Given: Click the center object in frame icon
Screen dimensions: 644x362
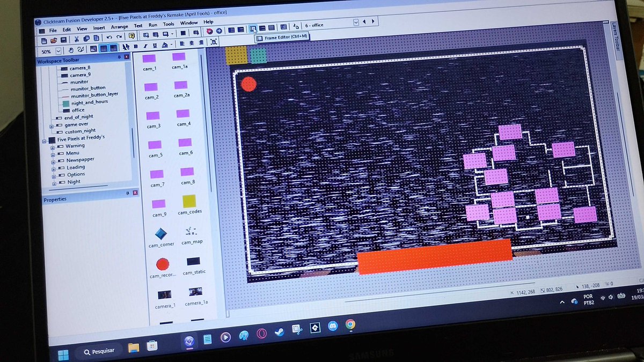Looking at the screenshot, I should click(x=214, y=42).
